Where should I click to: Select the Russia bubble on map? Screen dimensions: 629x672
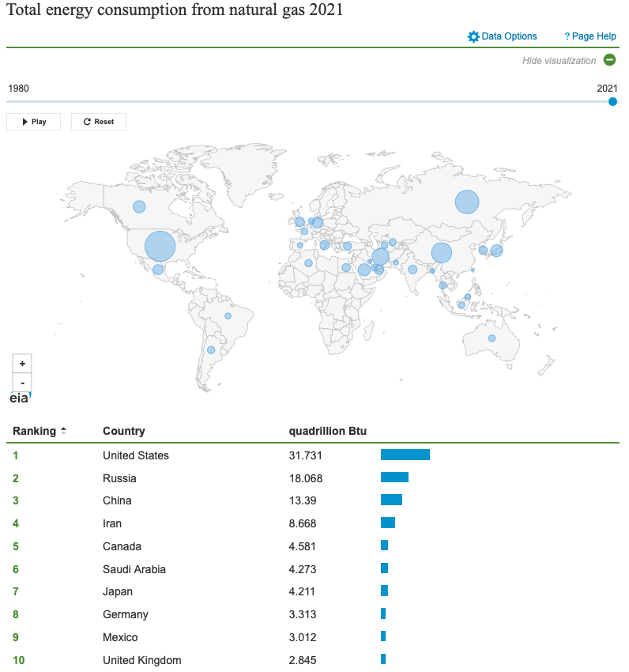[467, 202]
